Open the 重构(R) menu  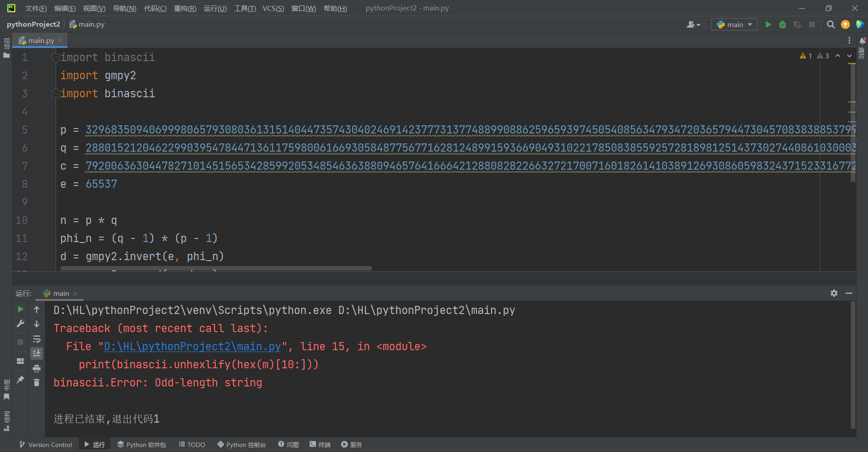[x=185, y=8]
